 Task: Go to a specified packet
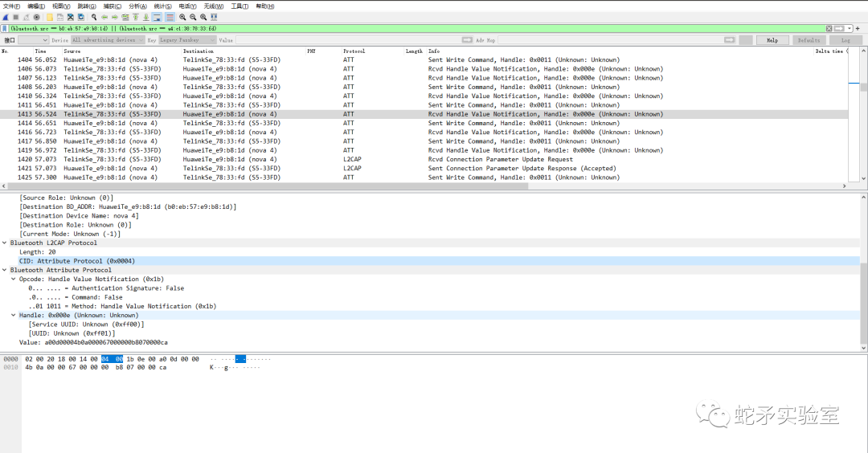(125, 17)
